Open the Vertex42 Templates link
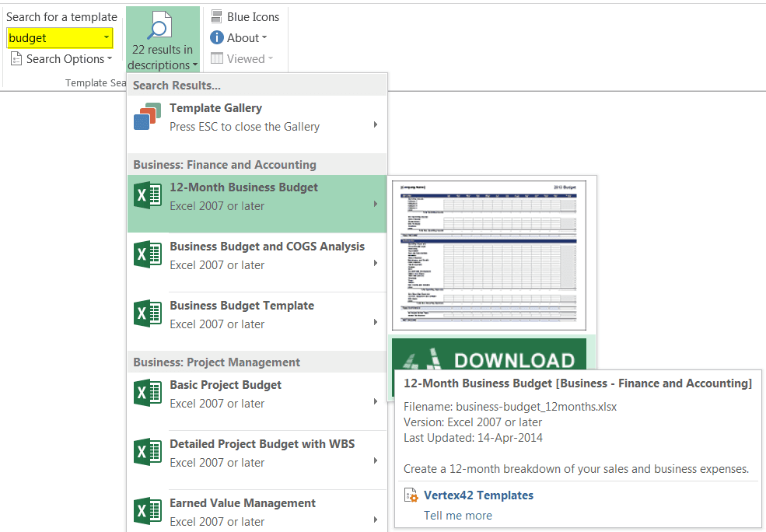 pyautogui.click(x=478, y=495)
